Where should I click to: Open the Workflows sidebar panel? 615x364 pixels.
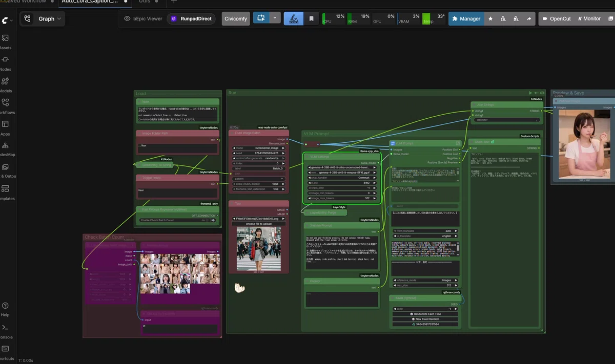tap(5, 106)
